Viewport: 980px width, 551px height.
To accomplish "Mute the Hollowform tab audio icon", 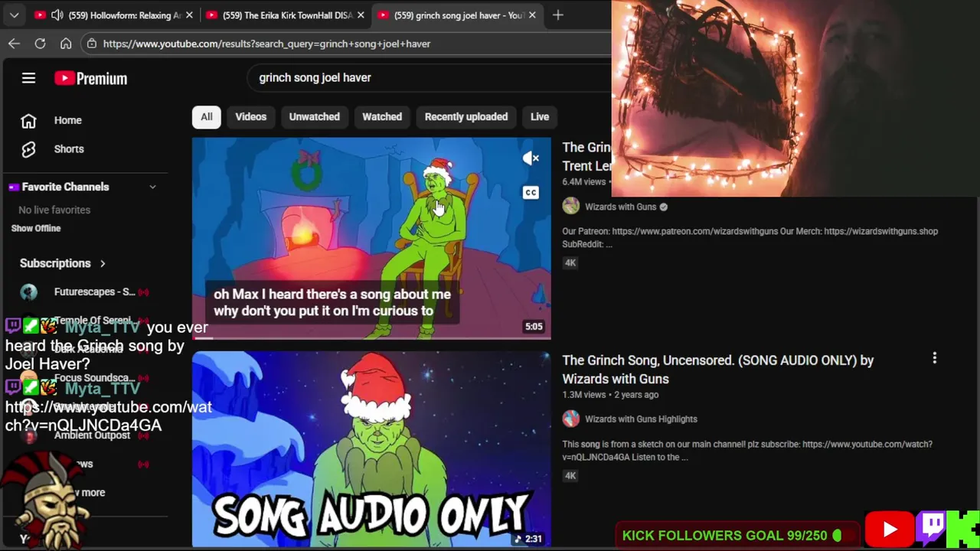I will [57, 15].
